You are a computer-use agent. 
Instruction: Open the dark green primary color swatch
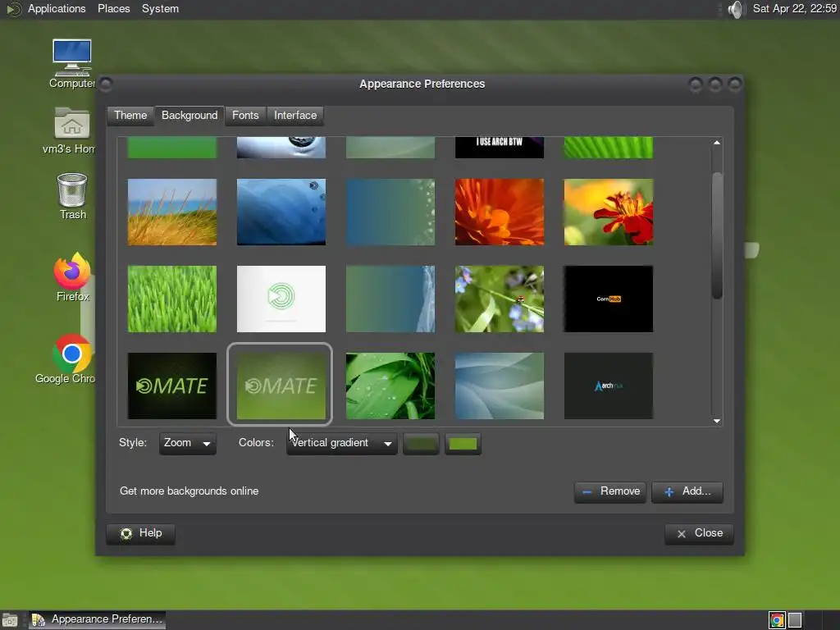[421, 444]
